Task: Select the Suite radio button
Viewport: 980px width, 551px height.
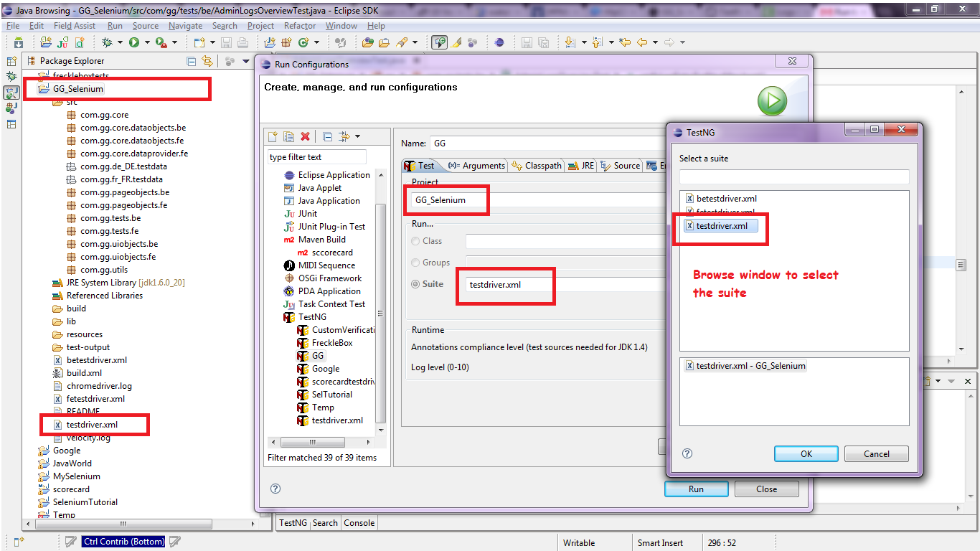Action: point(415,284)
